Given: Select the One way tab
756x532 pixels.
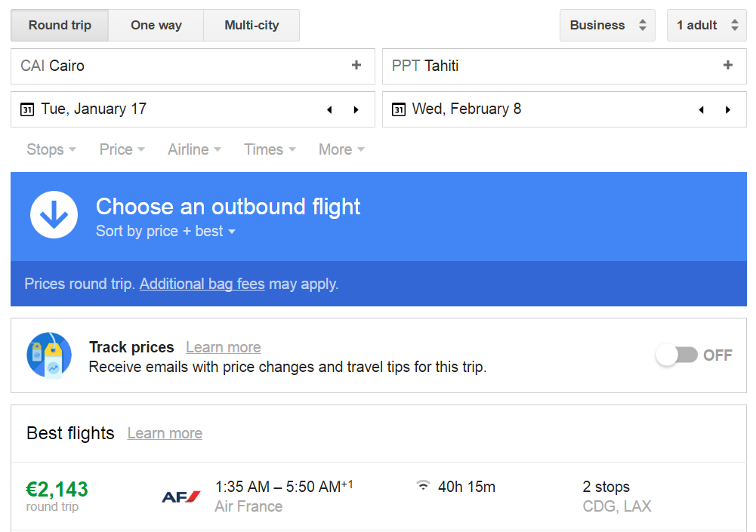Looking at the screenshot, I should (156, 25).
